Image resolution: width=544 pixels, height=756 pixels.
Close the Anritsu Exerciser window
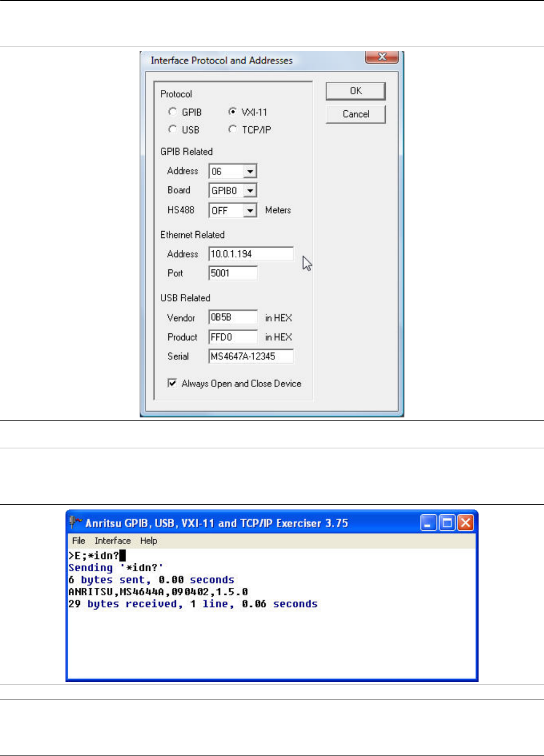pos(465,523)
